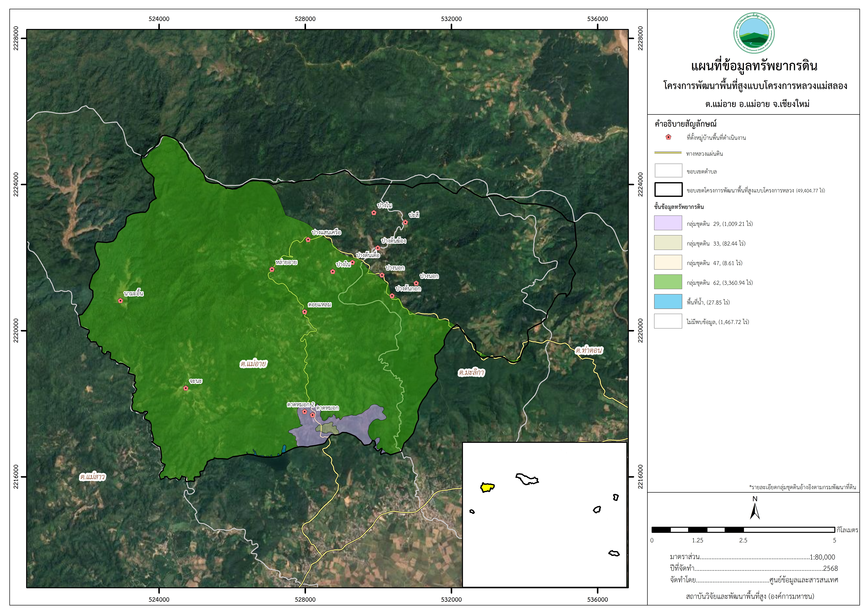Click the legend text กลุ่มชุดดิน 29, (1,009.21 ไร่)
Image resolution: width=868 pixels, height=614 pixels.
(720, 224)
